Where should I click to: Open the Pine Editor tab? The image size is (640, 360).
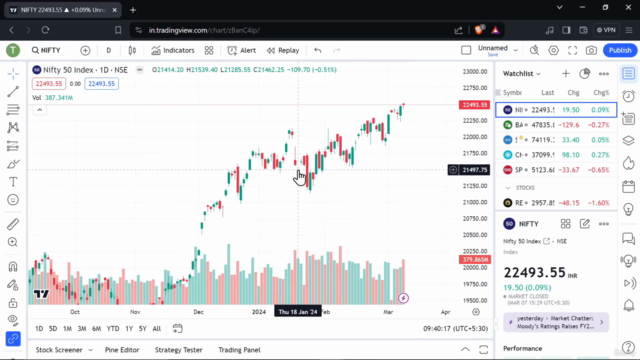(122, 350)
